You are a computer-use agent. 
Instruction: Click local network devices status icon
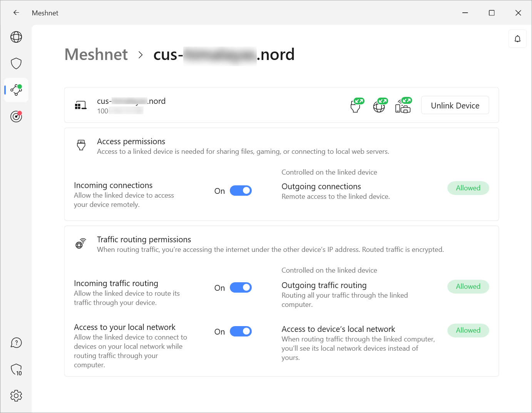click(403, 105)
